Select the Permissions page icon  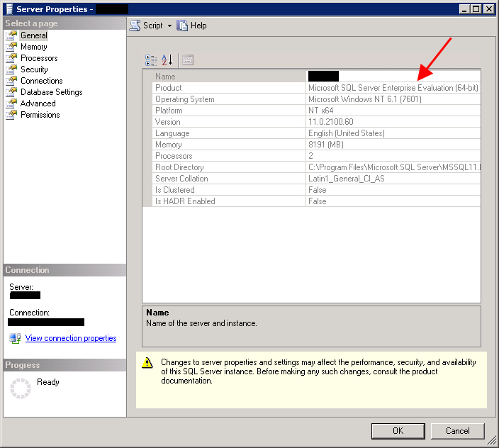click(x=11, y=115)
